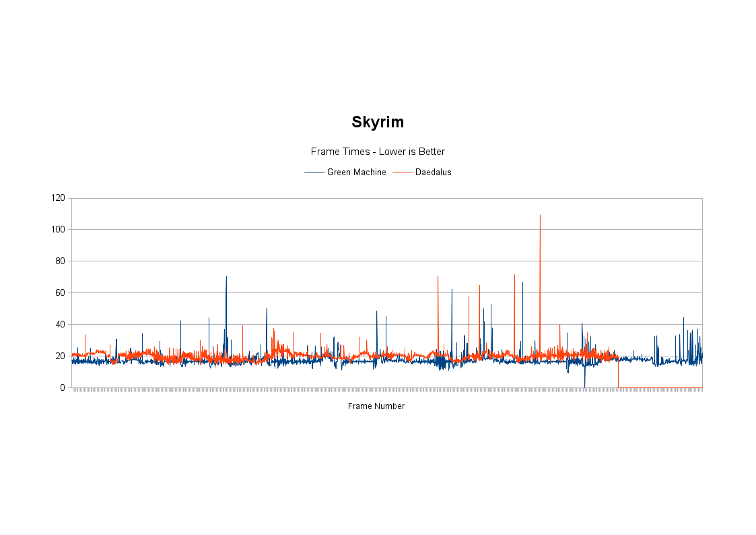756x535 pixels.
Task: Click the y-axis label 60
Action: point(61,293)
